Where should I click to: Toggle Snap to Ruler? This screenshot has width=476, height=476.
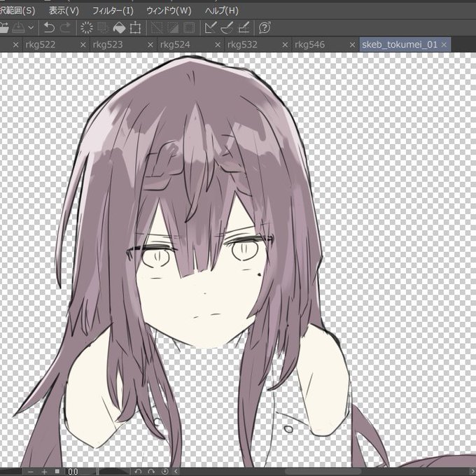210,28
